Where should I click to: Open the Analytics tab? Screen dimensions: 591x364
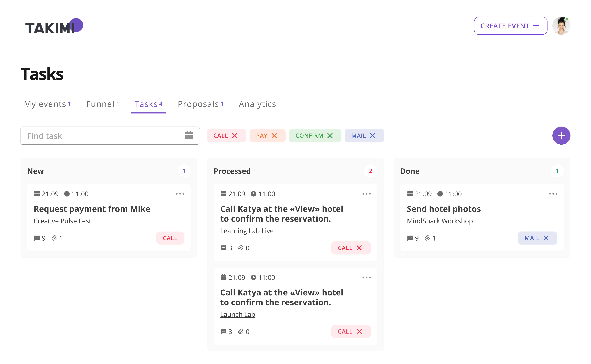point(257,104)
